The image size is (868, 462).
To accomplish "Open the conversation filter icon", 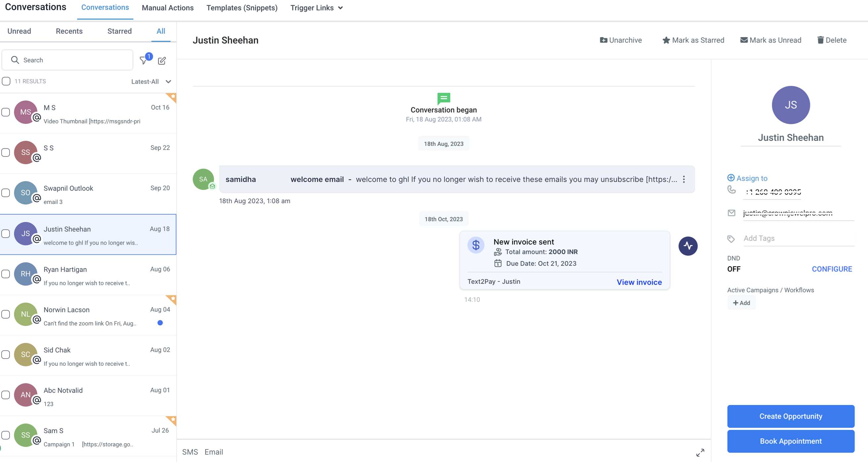I will coord(144,60).
